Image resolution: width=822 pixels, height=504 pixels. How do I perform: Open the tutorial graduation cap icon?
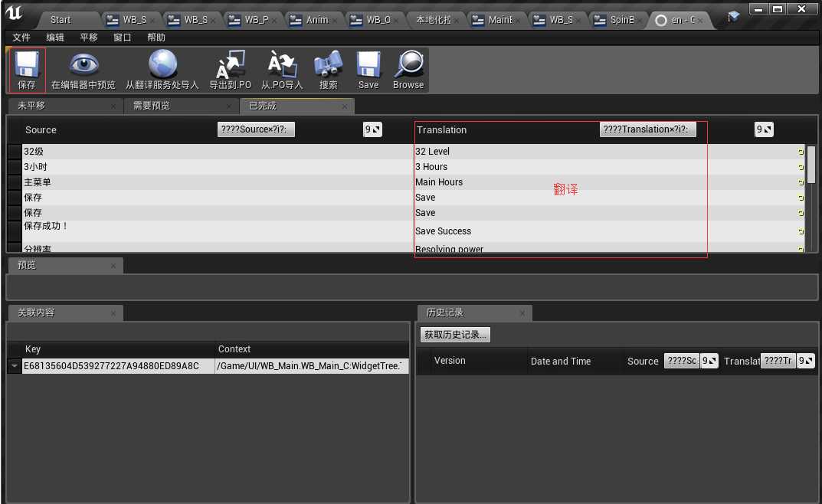[733, 18]
